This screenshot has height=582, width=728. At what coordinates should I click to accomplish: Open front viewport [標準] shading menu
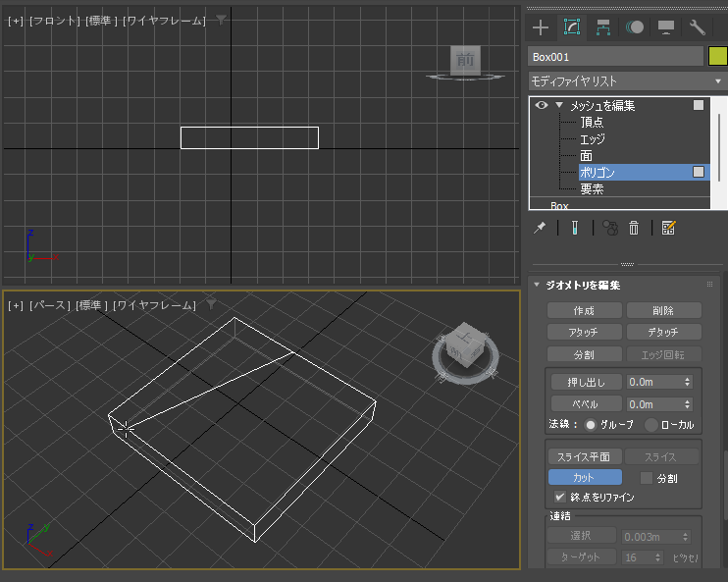(x=102, y=21)
